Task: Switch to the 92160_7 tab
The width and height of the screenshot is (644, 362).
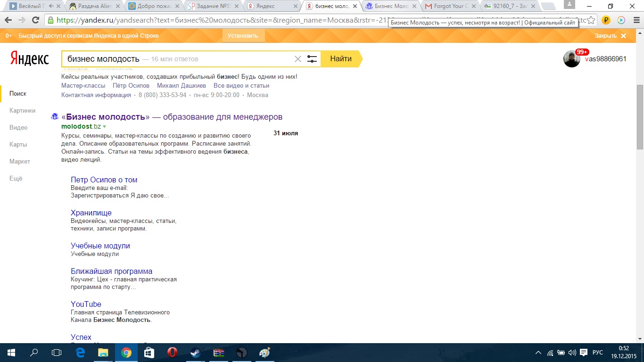Action: tap(508, 6)
